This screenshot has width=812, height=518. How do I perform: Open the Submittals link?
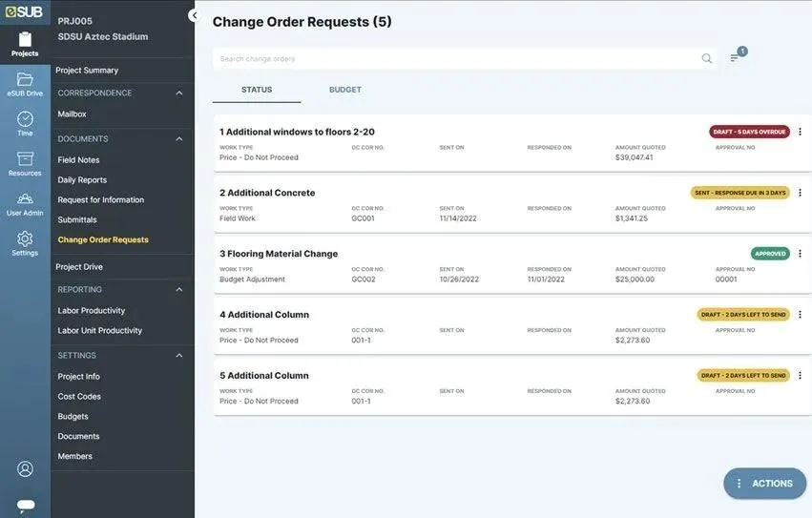[77, 219]
